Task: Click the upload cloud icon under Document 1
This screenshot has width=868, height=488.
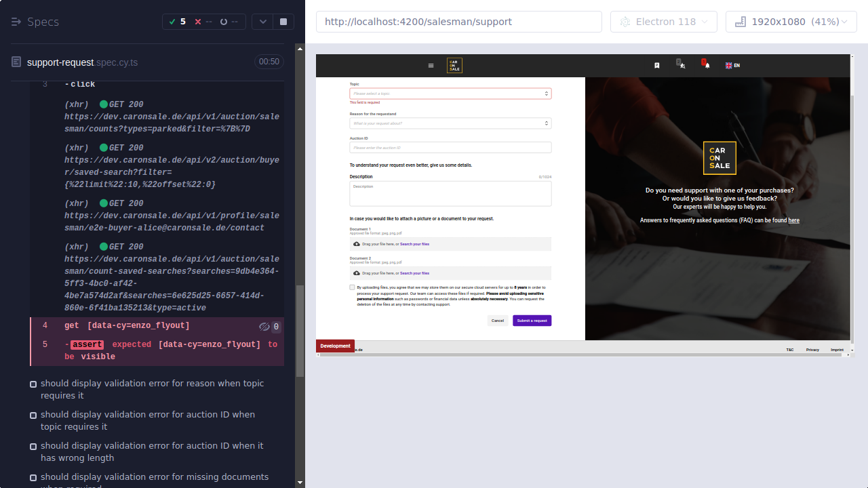Action: [356, 244]
